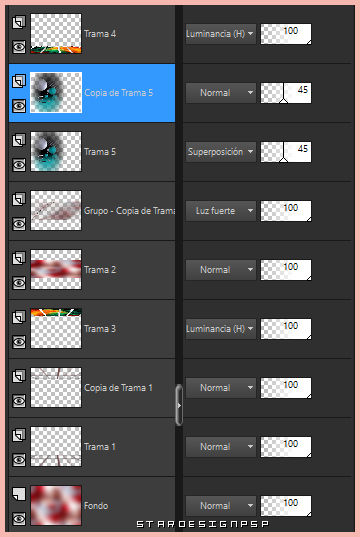Image resolution: width=360 pixels, height=537 pixels.
Task: Click the panel divider collapse handle
Action: 179,405
